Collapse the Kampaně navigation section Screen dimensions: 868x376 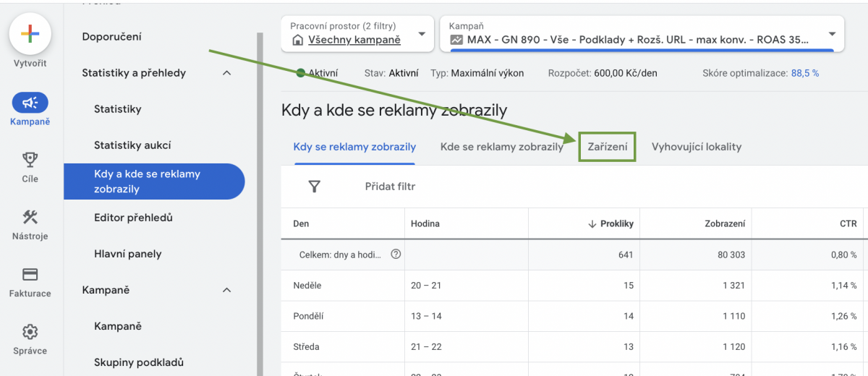226,290
